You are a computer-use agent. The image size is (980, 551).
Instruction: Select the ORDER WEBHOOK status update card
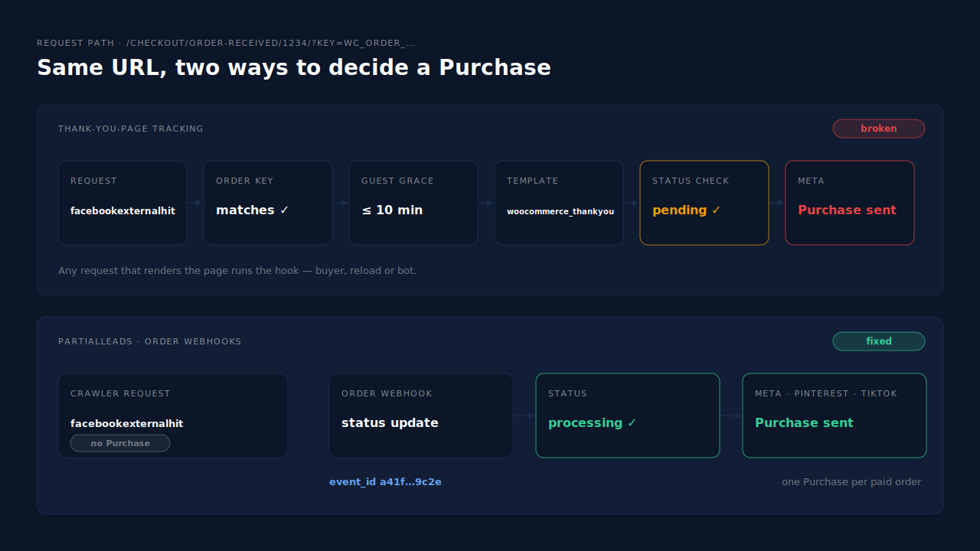[421, 416]
